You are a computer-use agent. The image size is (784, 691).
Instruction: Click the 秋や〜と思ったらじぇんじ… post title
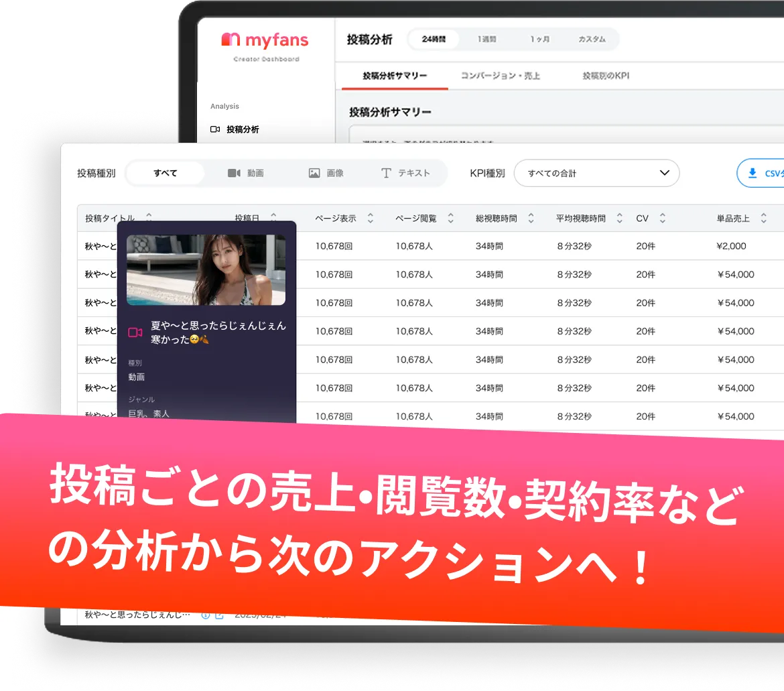coord(137,615)
